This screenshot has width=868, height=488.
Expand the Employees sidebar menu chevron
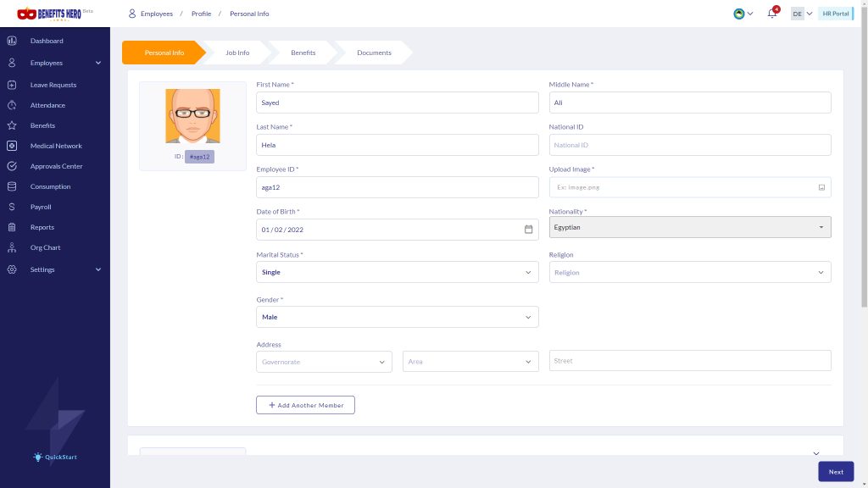98,63
